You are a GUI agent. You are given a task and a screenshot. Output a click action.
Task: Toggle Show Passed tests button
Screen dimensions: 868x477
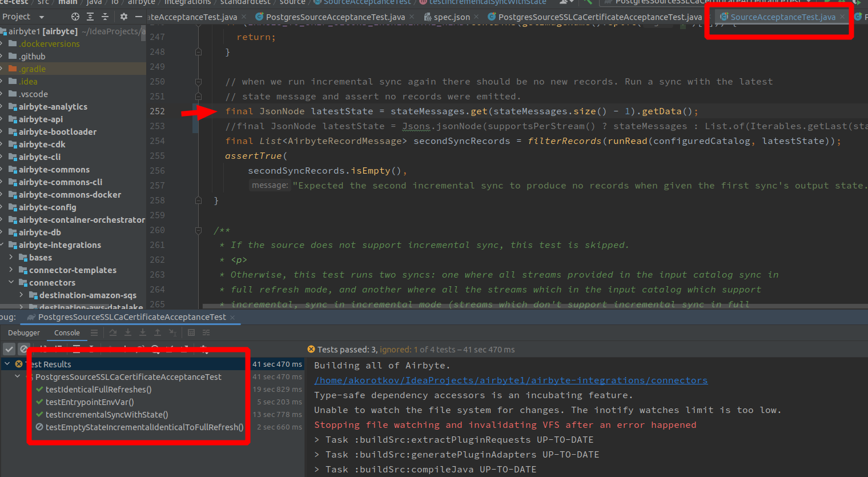point(9,349)
